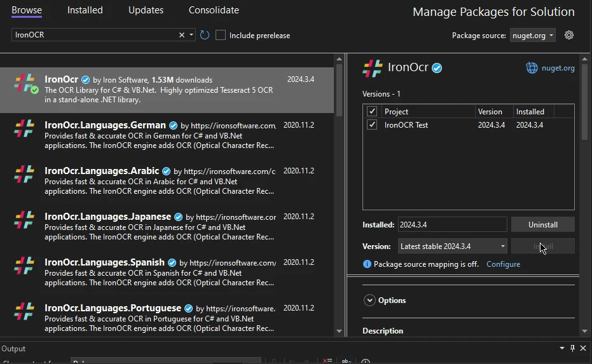Click the Uninstall button

pos(542,225)
